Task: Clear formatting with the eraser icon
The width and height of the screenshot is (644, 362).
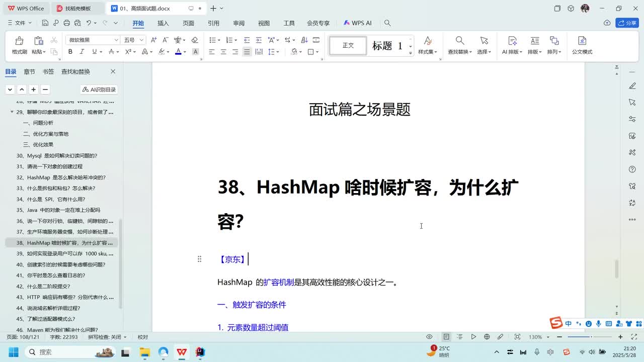Action: coord(195,40)
